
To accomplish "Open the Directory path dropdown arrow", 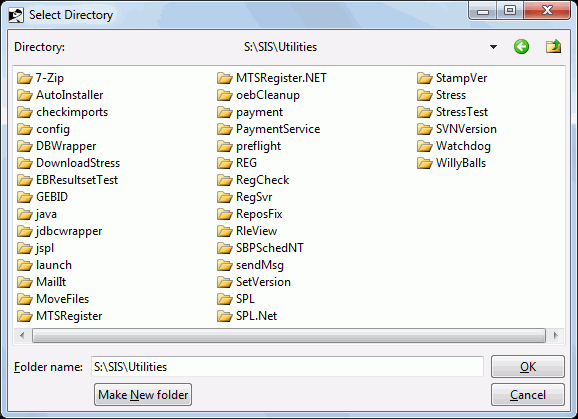I will coord(493,47).
